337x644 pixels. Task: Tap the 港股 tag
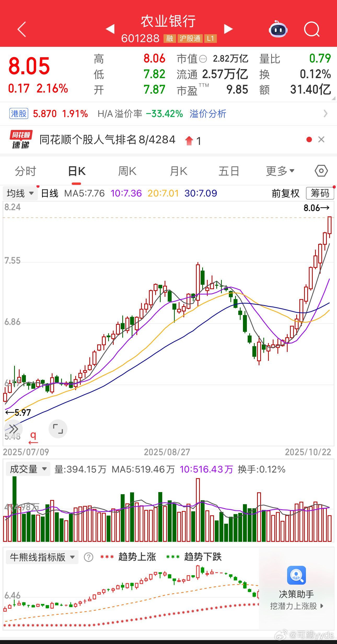click(19, 114)
